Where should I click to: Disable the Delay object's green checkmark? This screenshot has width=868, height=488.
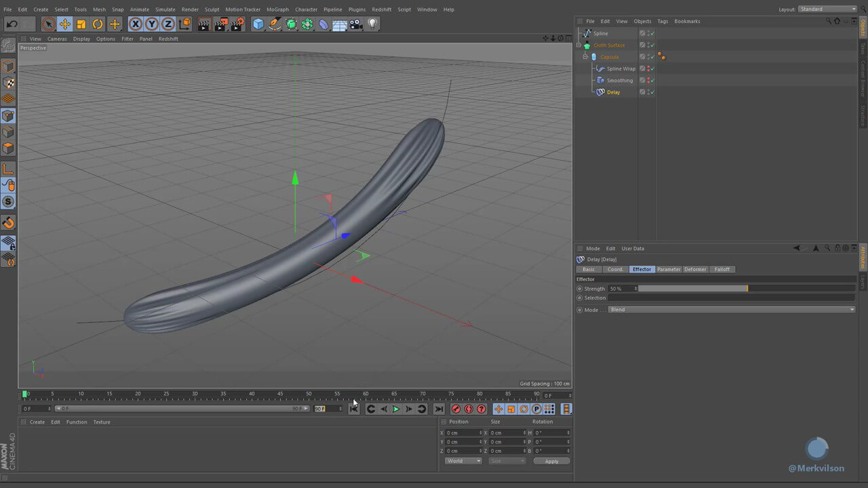click(x=652, y=92)
